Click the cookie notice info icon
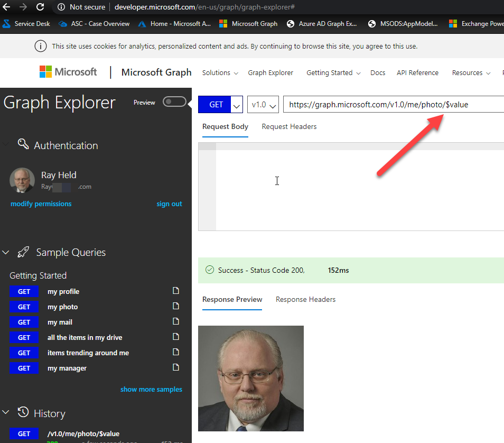504x443 pixels. [41, 47]
